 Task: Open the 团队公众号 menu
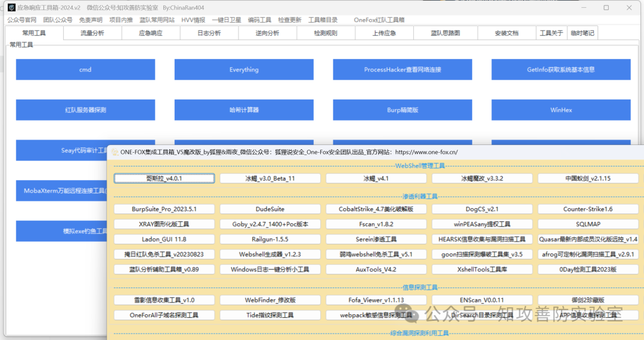click(x=57, y=20)
